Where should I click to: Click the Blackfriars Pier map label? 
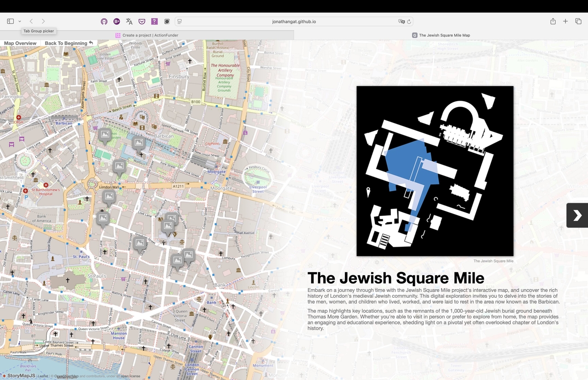28,368
